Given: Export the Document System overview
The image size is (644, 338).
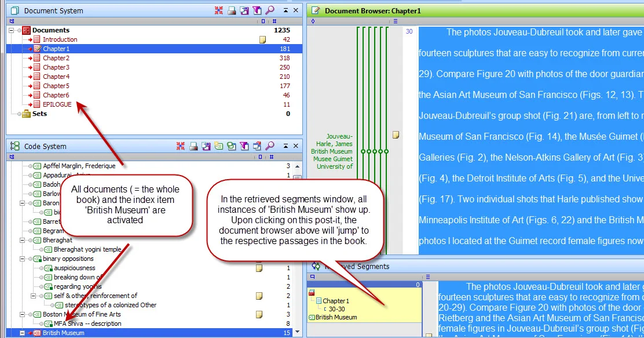Looking at the screenshot, I should [x=244, y=10].
